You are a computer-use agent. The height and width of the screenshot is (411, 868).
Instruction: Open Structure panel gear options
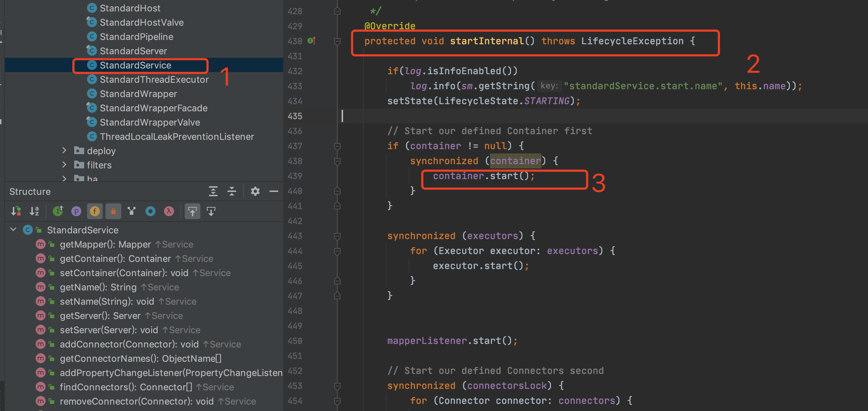pyautogui.click(x=255, y=192)
